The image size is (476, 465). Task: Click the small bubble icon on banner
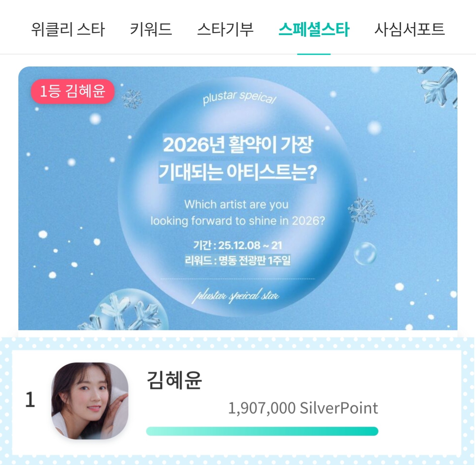pyautogui.click(x=365, y=253)
